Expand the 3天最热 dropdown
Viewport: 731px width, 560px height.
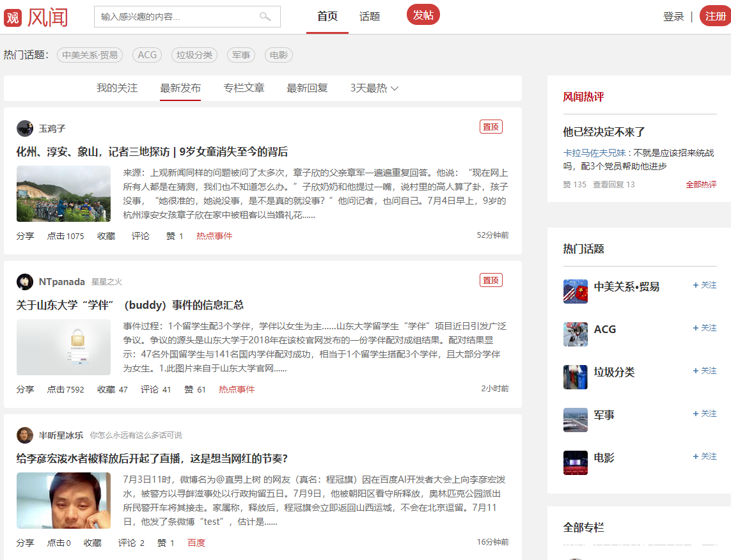pos(374,88)
